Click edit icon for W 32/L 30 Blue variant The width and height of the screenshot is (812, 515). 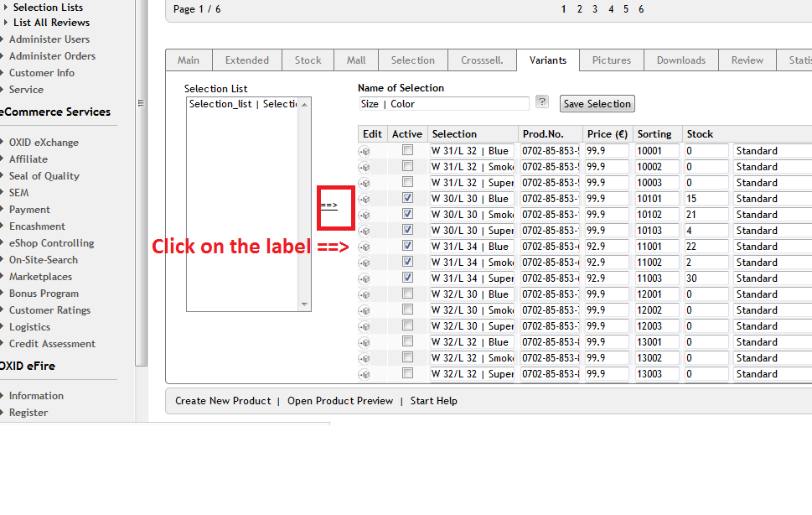pyautogui.click(x=365, y=294)
